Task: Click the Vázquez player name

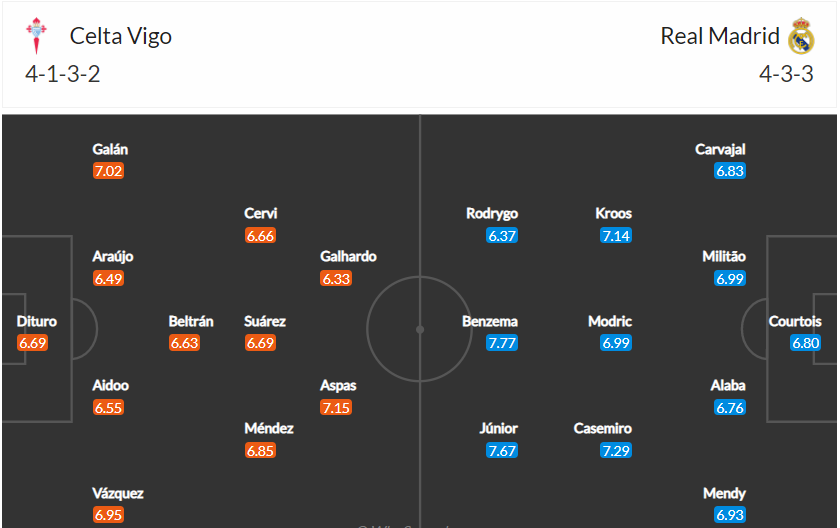Action: point(118,493)
